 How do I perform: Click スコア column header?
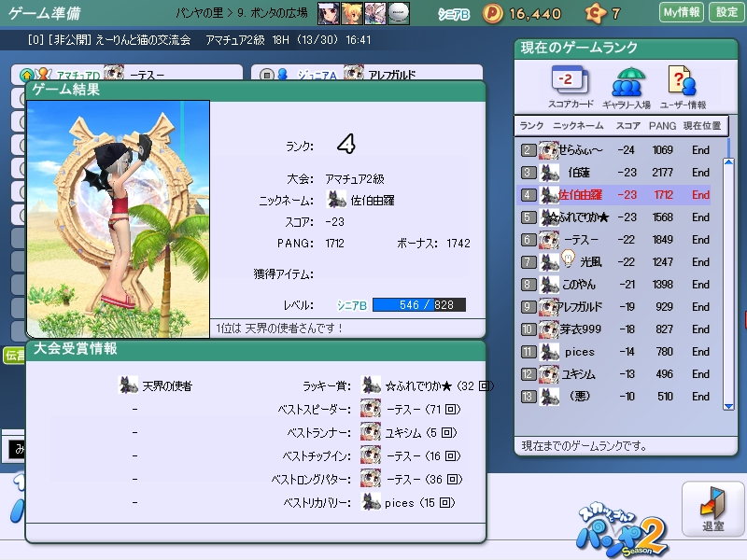[627, 126]
